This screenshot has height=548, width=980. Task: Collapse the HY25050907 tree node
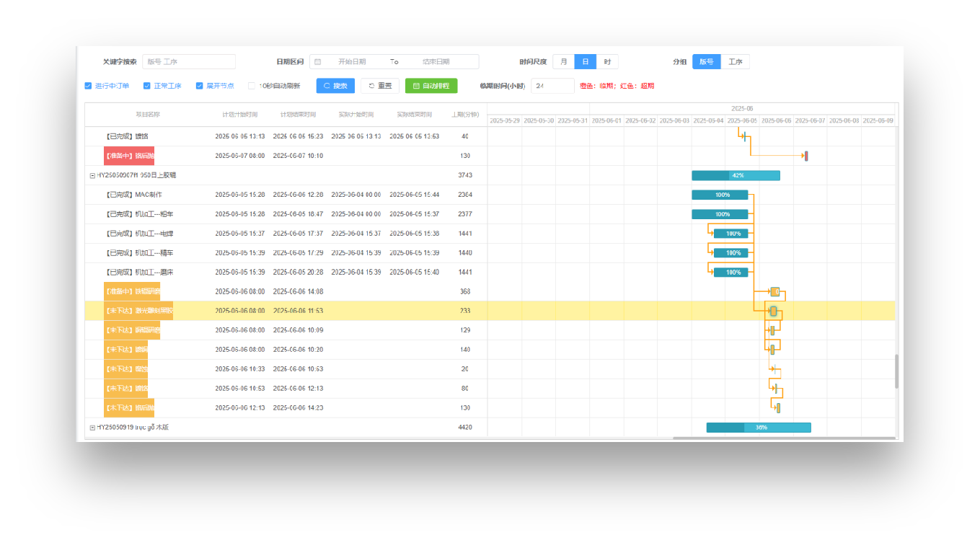point(92,175)
